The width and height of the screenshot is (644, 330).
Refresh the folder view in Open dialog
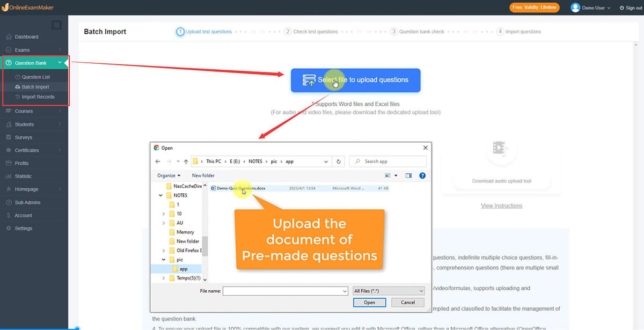click(339, 162)
